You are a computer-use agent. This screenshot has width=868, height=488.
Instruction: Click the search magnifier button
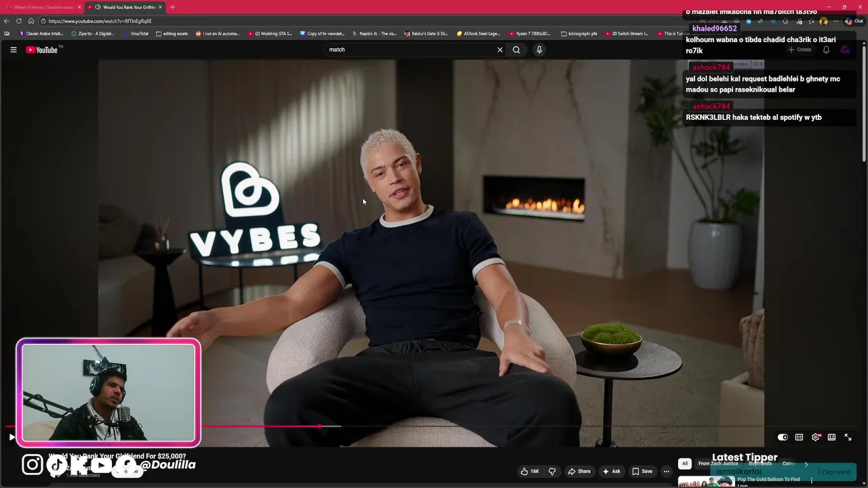click(516, 49)
